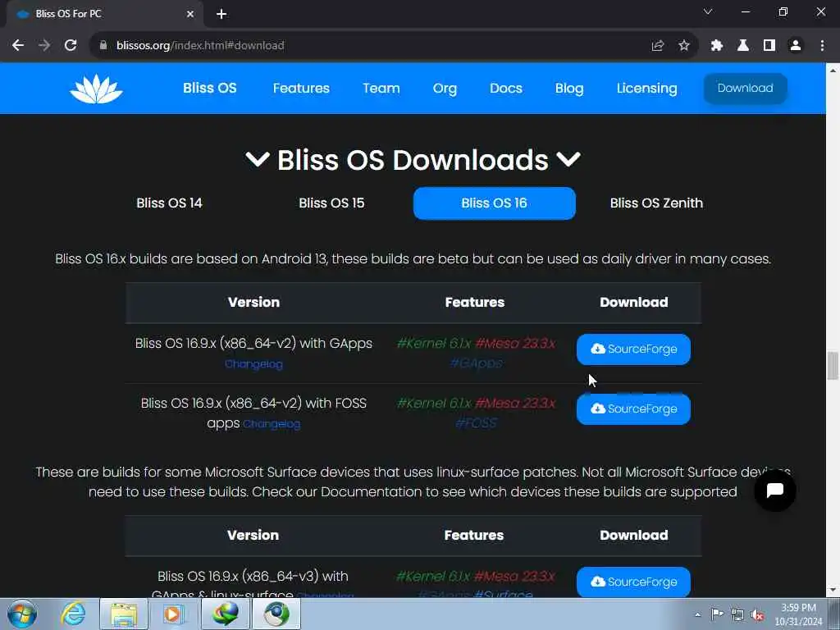840x630 pixels.
Task: Click chevron right of Bliss OS Downloads
Action: 568,159
